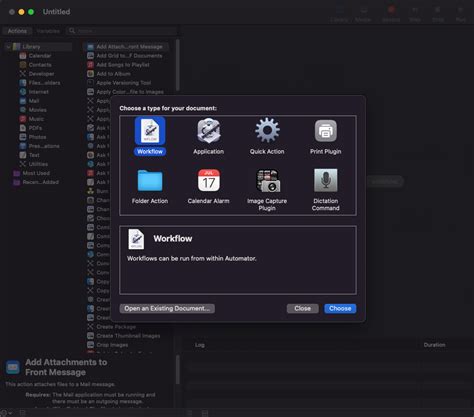Open the Files & Folders category

click(x=44, y=83)
